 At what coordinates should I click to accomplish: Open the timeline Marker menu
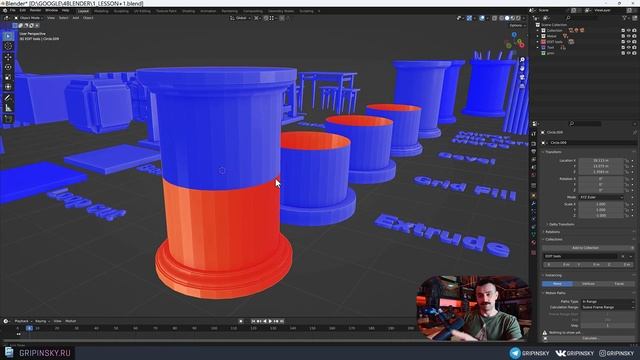(x=71, y=321)
